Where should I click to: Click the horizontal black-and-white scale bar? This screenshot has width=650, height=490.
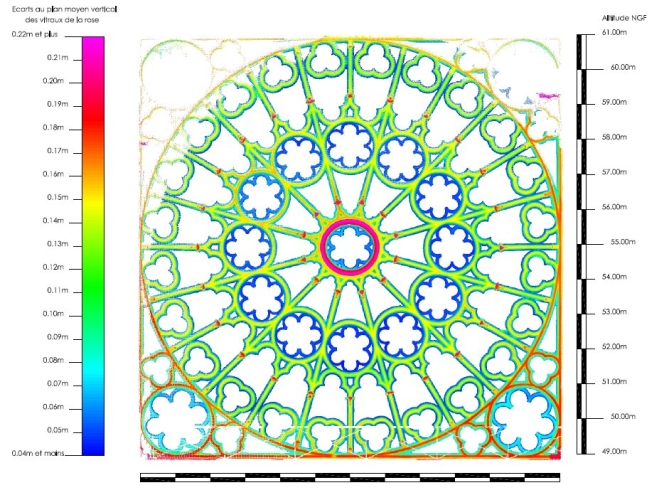coord(350,477)
